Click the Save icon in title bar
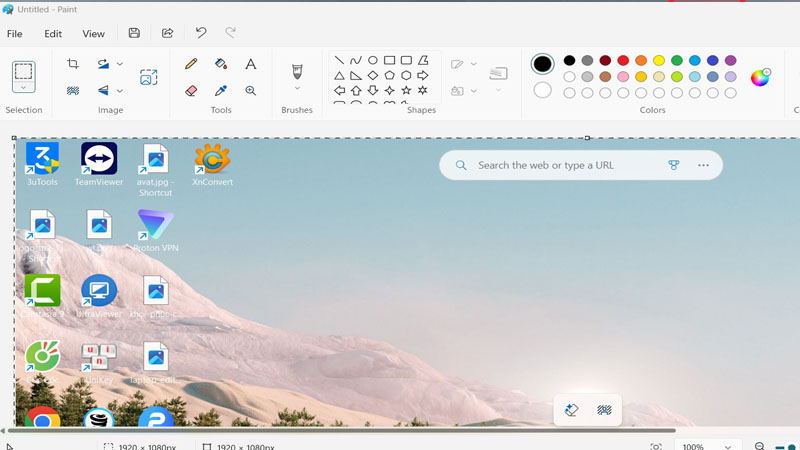Image resolution: width=800 pixels, height=450 pixels. [134, 33]
